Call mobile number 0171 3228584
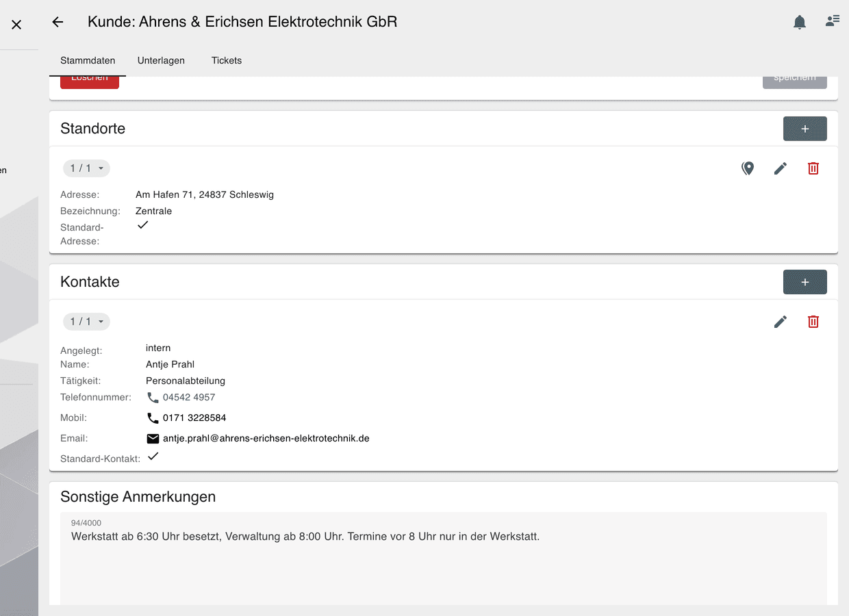849x616 pixels. point(194,418)
